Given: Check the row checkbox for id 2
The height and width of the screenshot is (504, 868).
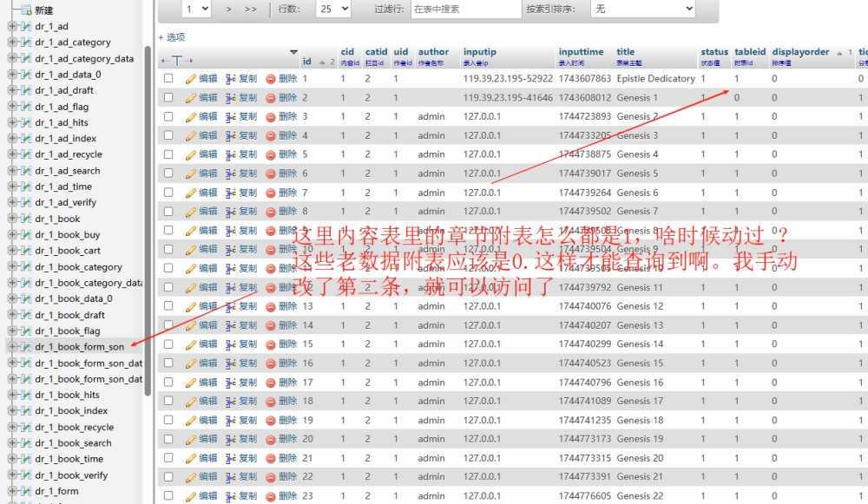Looking at the screenshot, I should click(x=168, y=97).
